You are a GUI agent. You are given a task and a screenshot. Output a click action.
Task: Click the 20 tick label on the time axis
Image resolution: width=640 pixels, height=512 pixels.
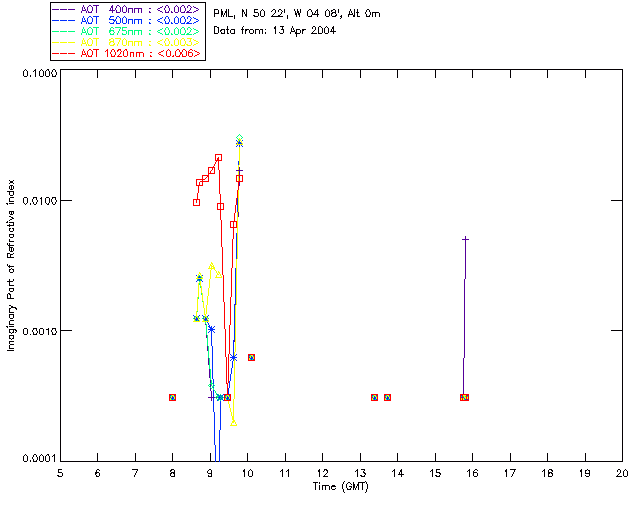point(622,473)
